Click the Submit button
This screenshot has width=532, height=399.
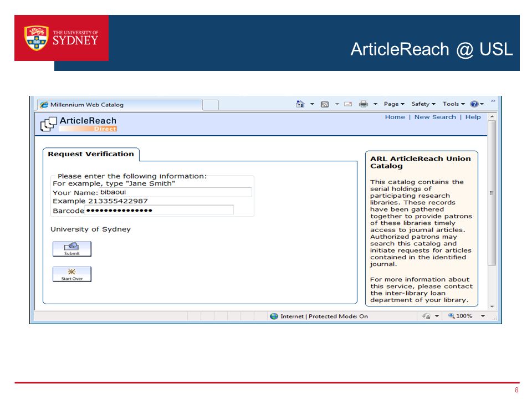point(72,249)
